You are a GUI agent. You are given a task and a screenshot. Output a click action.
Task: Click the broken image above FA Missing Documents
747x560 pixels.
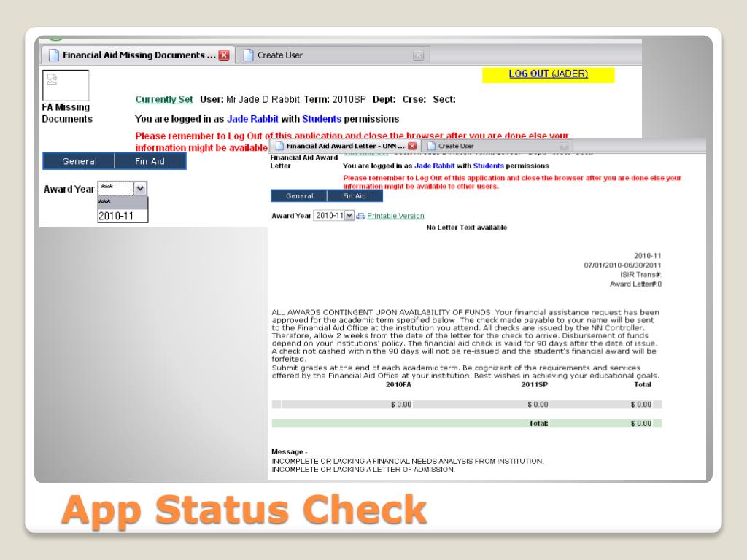66,85
